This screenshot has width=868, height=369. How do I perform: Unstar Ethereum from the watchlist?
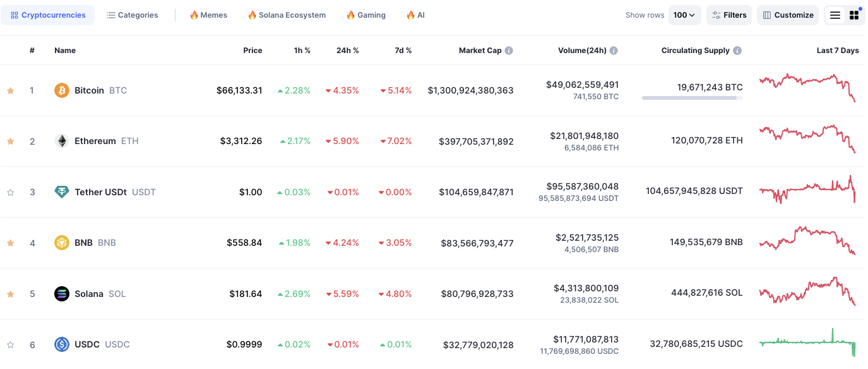click(x=10, y=142)
